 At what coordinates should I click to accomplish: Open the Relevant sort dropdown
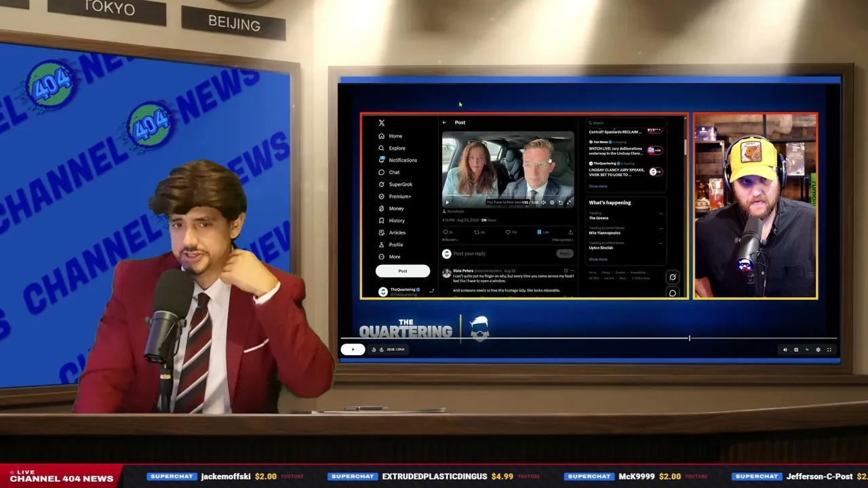pyautogui.click(x=450, y=240)
